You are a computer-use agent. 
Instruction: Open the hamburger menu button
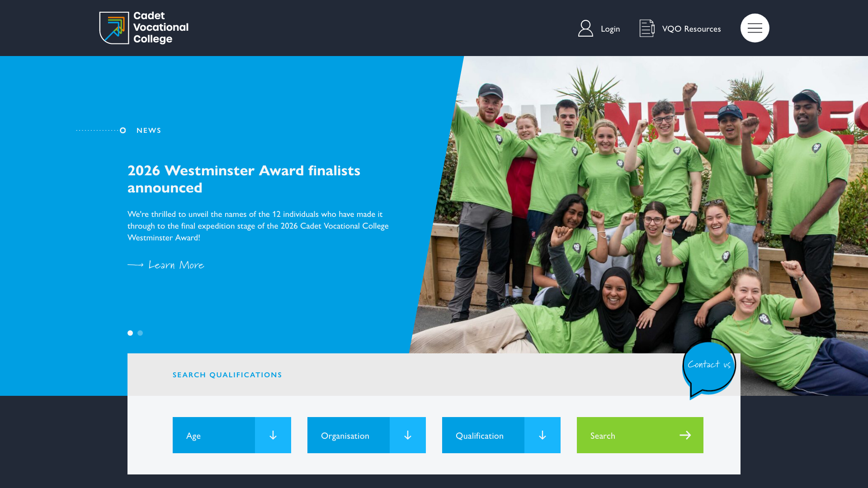[755, 28]
